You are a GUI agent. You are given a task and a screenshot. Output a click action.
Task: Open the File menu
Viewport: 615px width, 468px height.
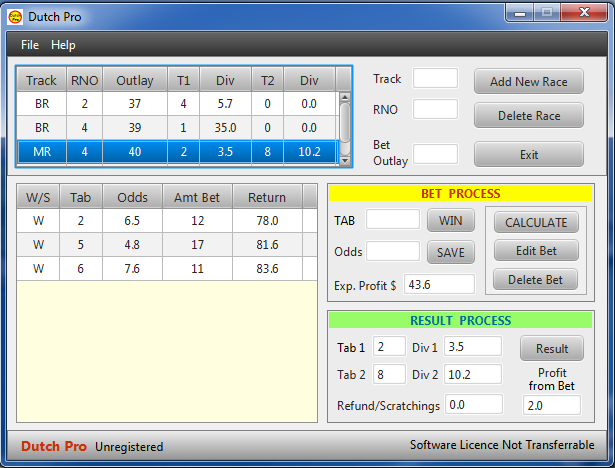tap(30, 45)
